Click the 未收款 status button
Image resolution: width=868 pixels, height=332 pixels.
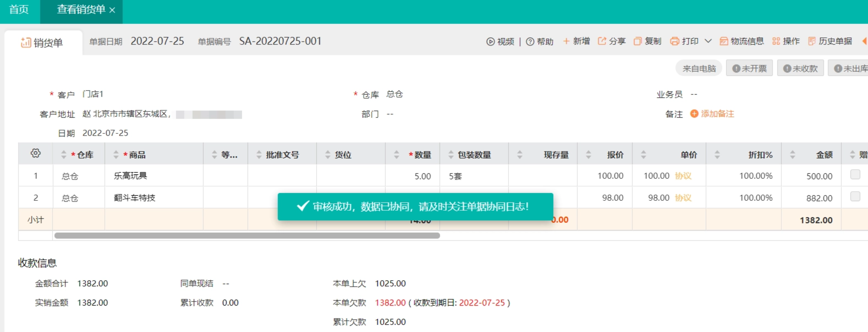(x=801, y=69)
